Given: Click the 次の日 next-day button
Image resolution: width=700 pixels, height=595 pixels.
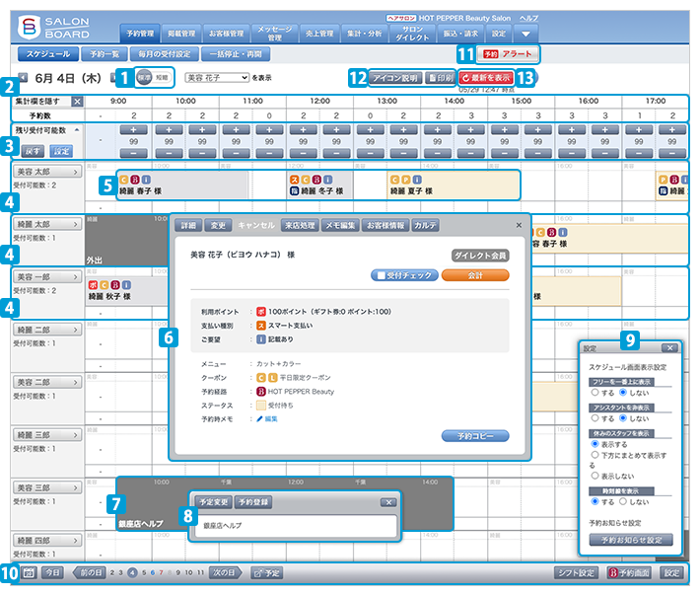Looking at the screenshot, I should 226,573.
